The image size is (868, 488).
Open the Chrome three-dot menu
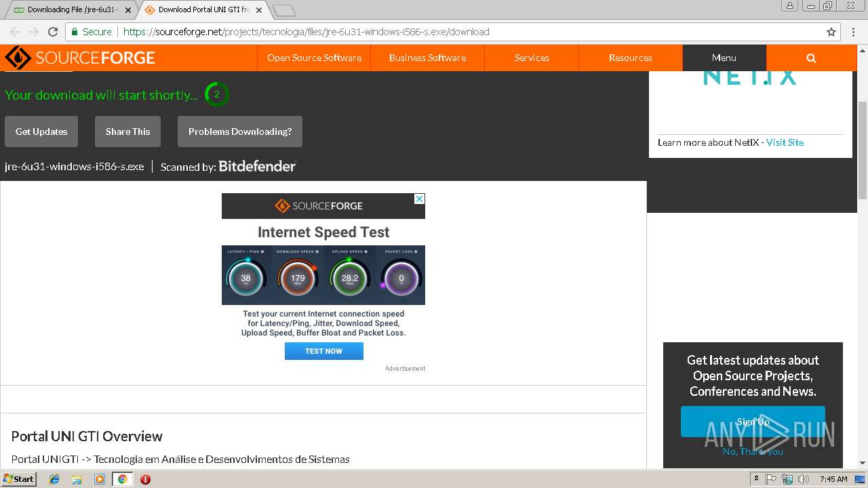tap(854, 32)
